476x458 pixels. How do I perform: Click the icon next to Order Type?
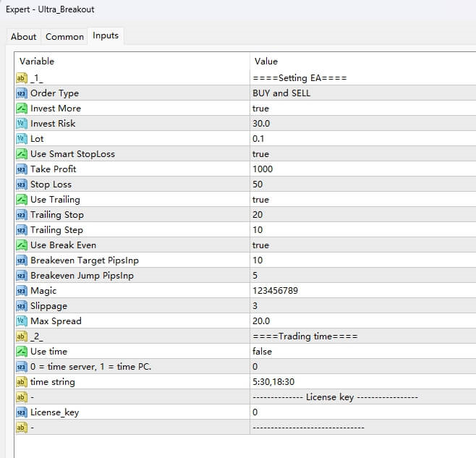click(x=21, y=93)
